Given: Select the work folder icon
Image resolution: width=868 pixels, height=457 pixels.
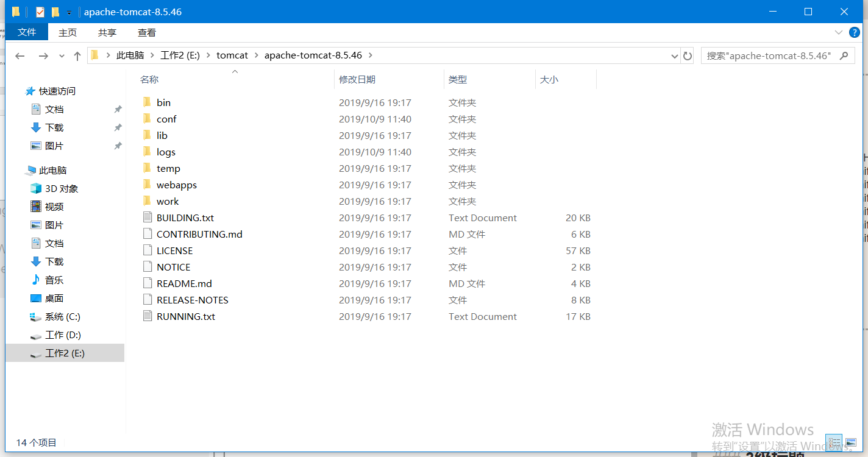Looking at the screenshot, I should pos(146,201).
